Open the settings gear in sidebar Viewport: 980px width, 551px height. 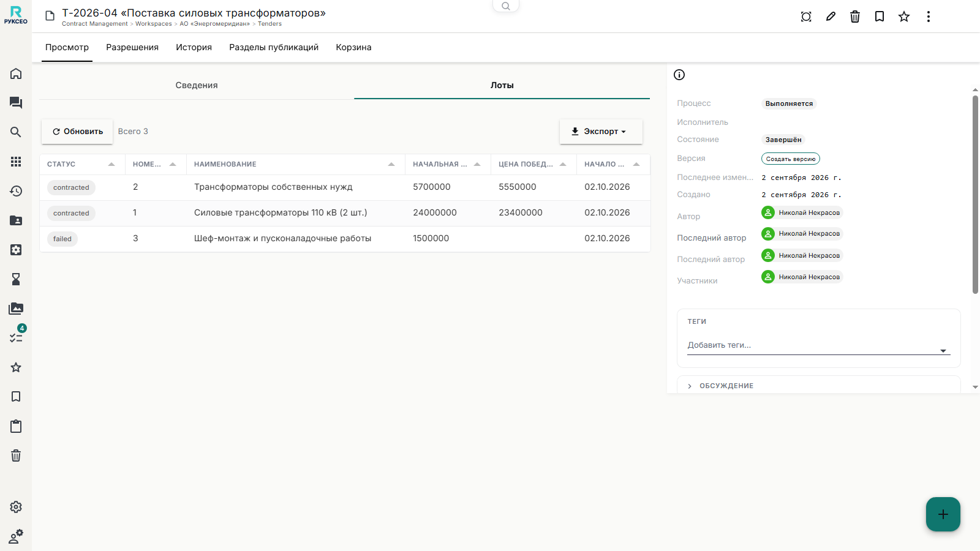pos(16,507)
